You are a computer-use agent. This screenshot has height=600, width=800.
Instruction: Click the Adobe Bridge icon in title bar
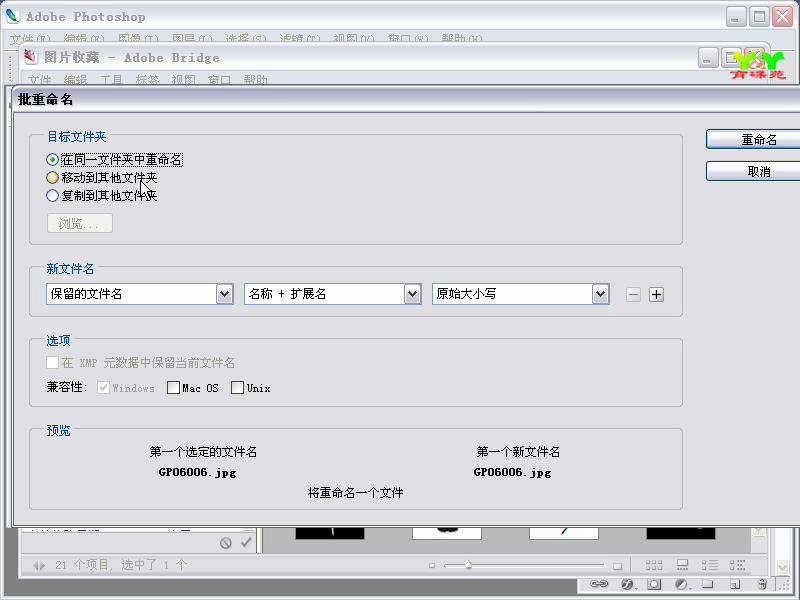click(31, 57)
